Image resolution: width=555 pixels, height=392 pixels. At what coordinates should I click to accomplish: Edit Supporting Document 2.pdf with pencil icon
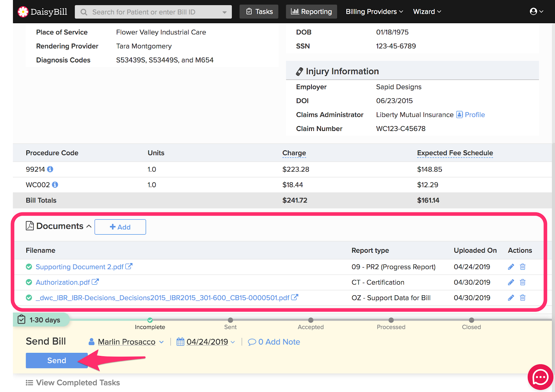[x=511, y=267]
